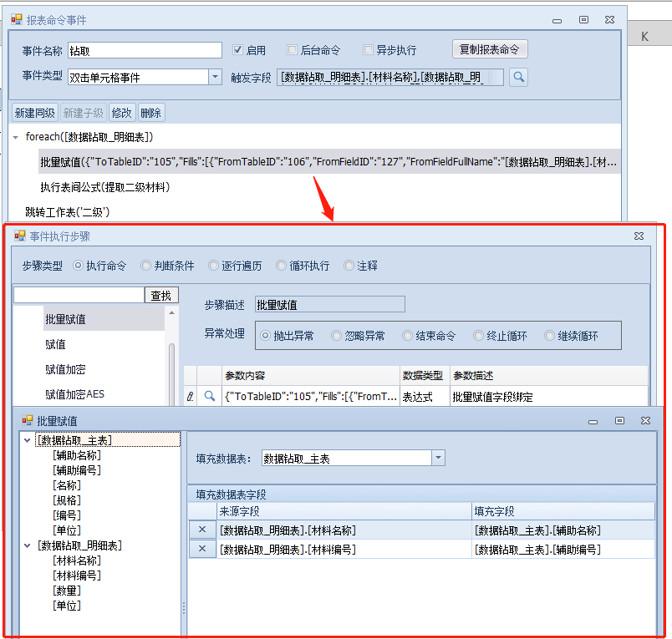This screenshot has height=639, width=672.
Task: Click the 事件名称 text field
Action: [x=144, y=50]
